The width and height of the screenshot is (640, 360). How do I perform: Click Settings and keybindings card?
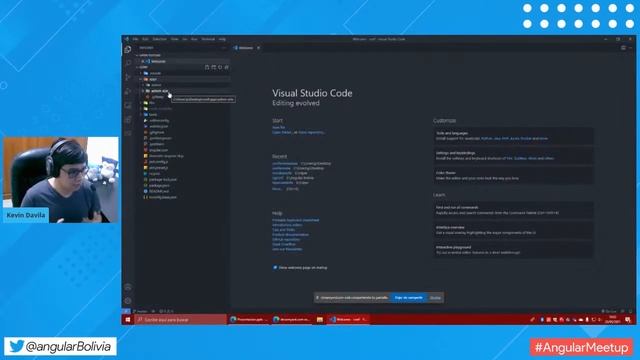point(513,156)
